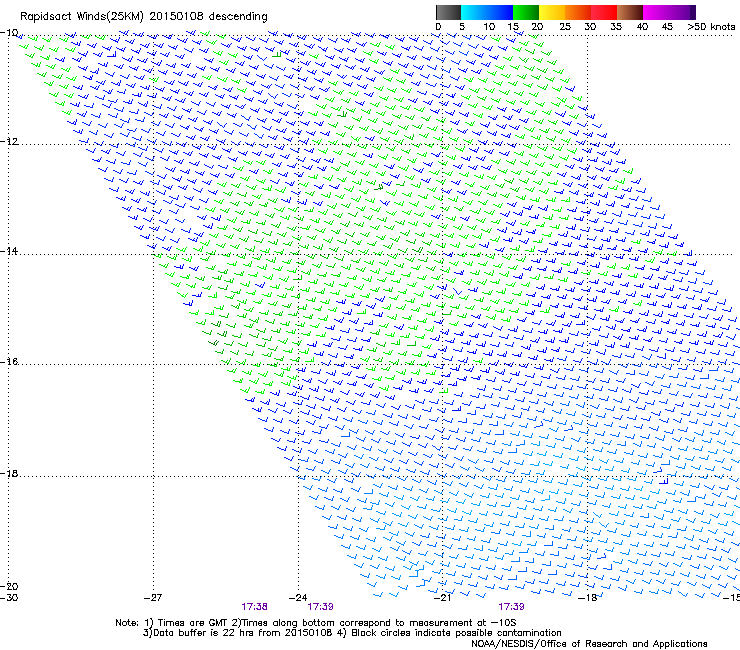Click the purple '17:38' time label
This screenshot has width=740, height=650.
[x=254, y=607]
